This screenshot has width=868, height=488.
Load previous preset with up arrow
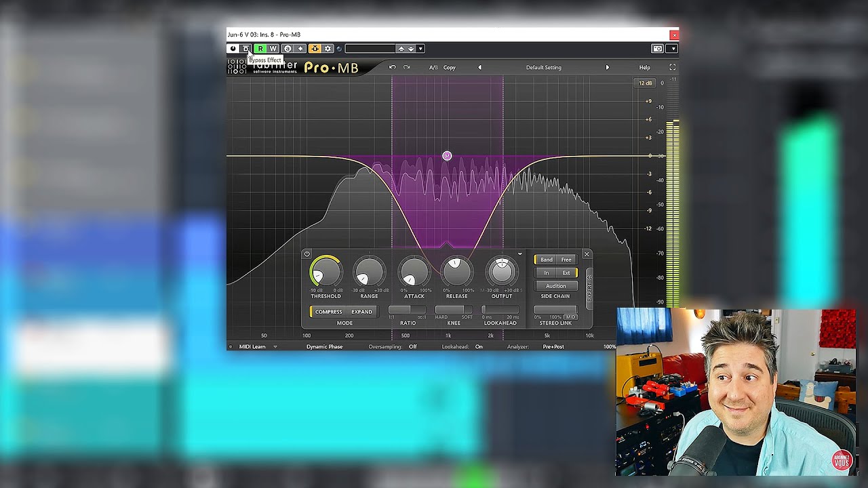[x=401, y=49]
